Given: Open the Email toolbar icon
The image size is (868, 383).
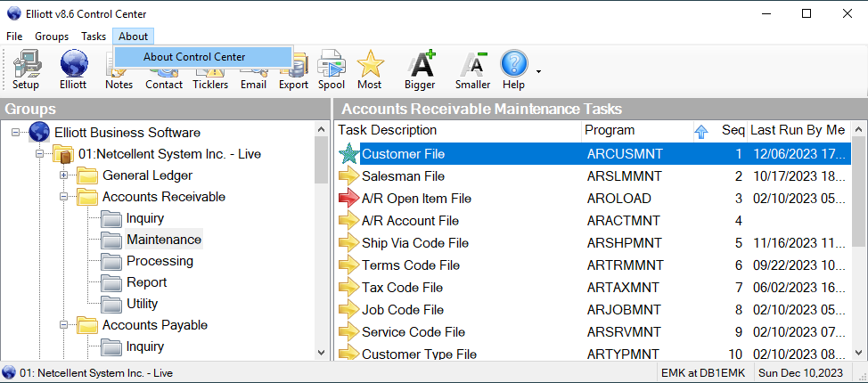Looking at the screenshot, I should click(x=253, y=69).
